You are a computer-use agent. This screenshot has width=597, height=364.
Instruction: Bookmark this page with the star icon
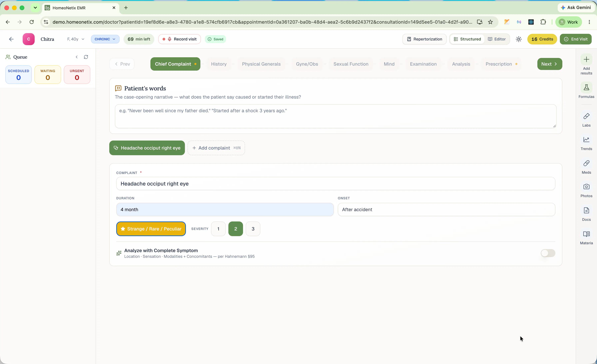click(490, 22)
